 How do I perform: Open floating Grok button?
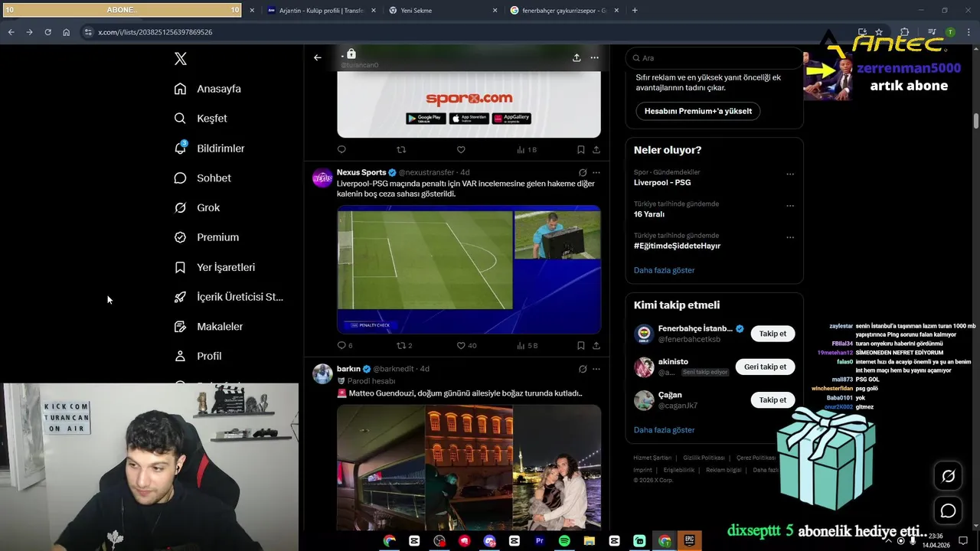click(948, 477)
